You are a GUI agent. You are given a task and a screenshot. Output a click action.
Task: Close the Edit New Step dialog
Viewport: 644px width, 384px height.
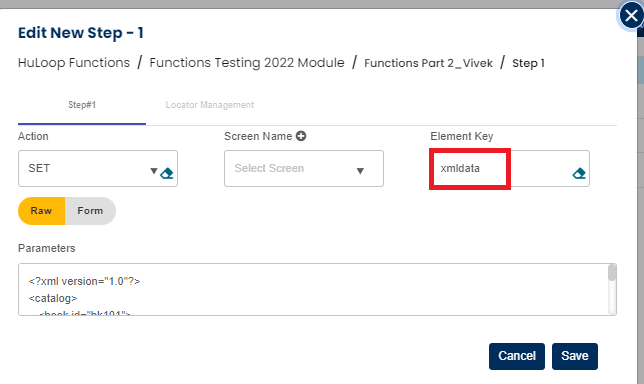[631, 16]
